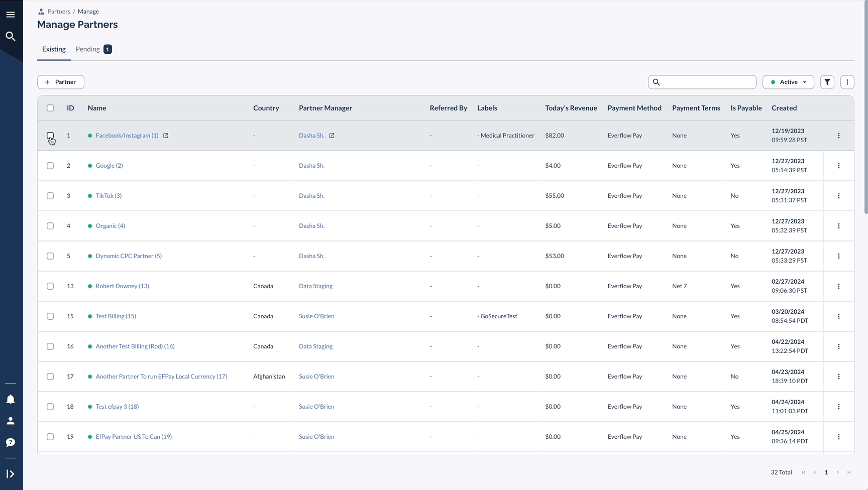Switch to the Existing tab
Screen dimensions: 868x490
(x=54, y=49)
